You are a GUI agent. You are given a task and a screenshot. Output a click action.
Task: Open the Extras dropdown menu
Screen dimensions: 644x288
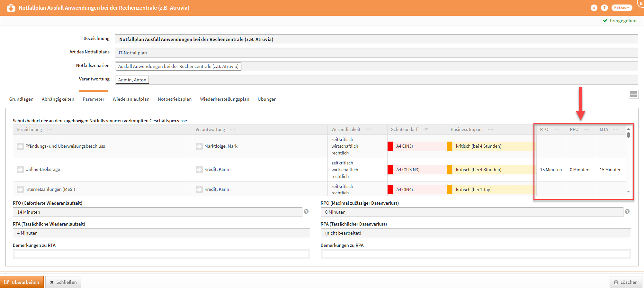622,8
